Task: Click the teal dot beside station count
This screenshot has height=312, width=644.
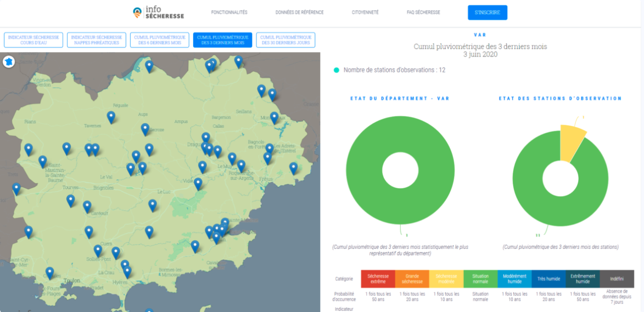Action: [x=337, y=70]
